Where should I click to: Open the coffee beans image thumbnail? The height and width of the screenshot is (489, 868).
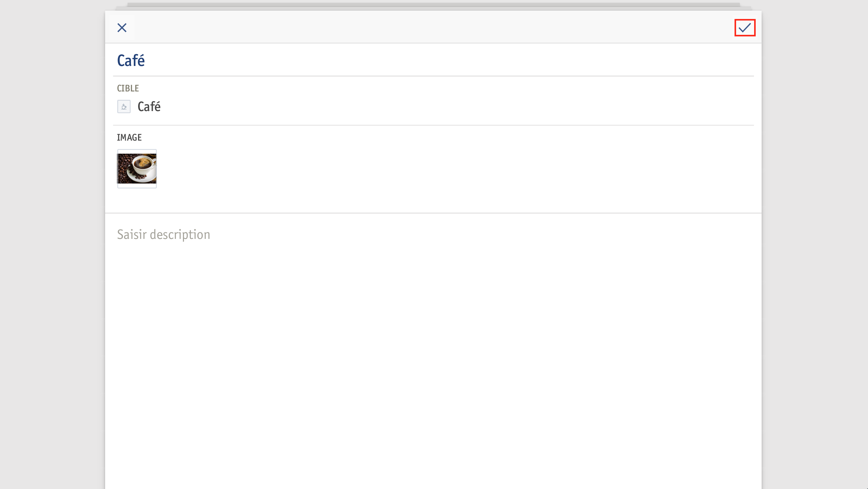click(137, 169)
